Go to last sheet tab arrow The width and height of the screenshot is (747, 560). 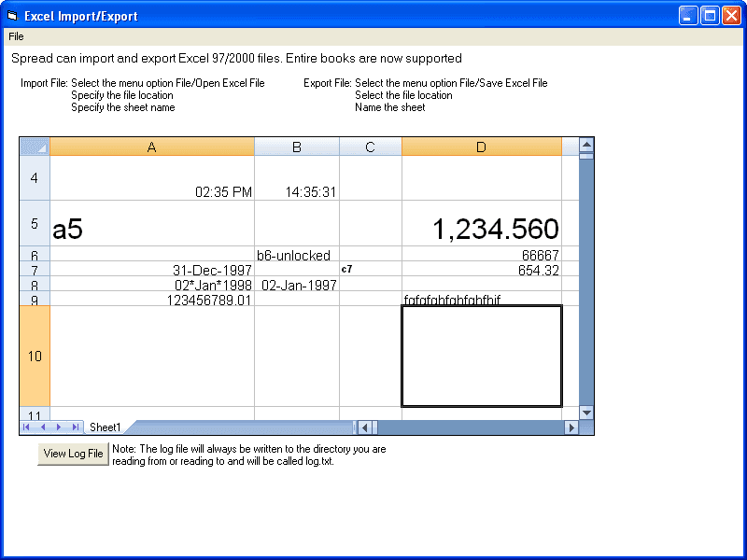point(76,427)
